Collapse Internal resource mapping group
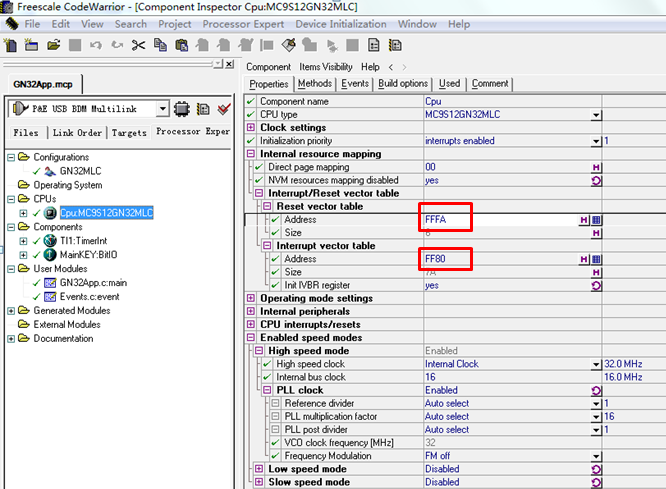The height and width of the screenshot is (489, 666). tap(251, 154)
